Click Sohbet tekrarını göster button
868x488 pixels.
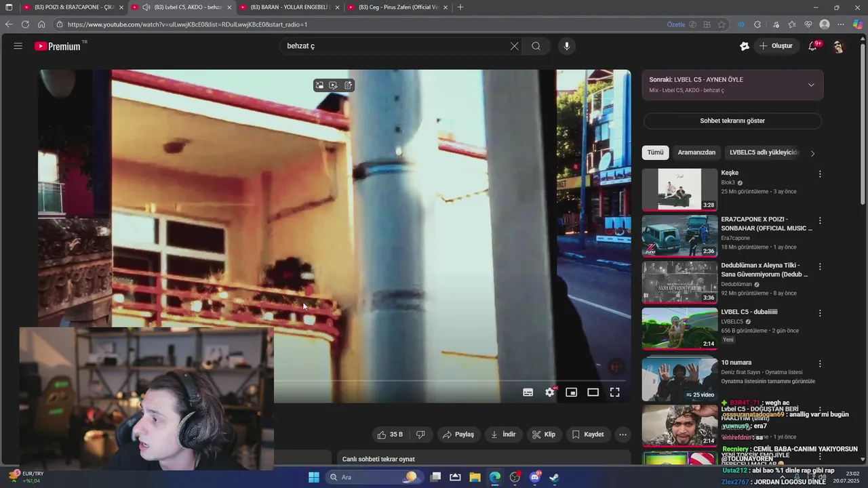pyautogui.click(x=732, y=121)
